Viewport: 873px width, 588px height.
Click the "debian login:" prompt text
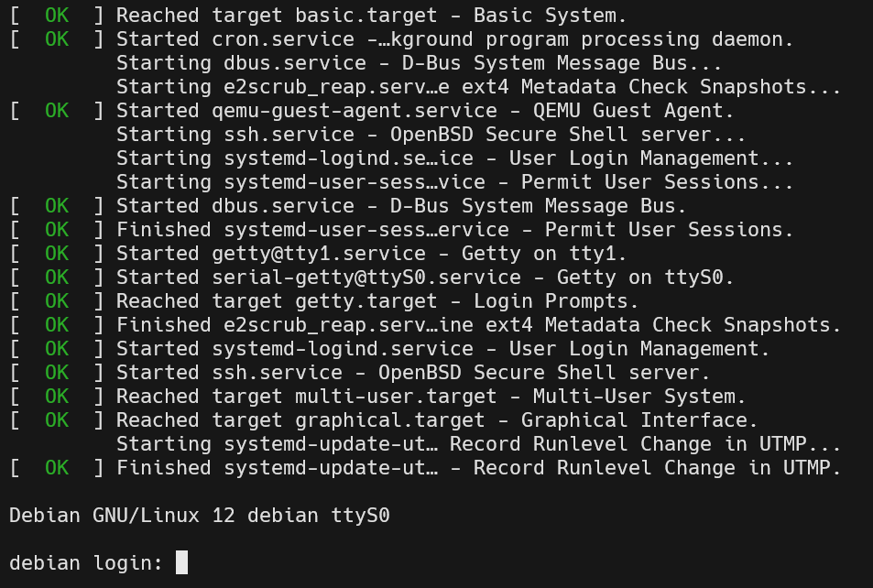click(86, 562)
